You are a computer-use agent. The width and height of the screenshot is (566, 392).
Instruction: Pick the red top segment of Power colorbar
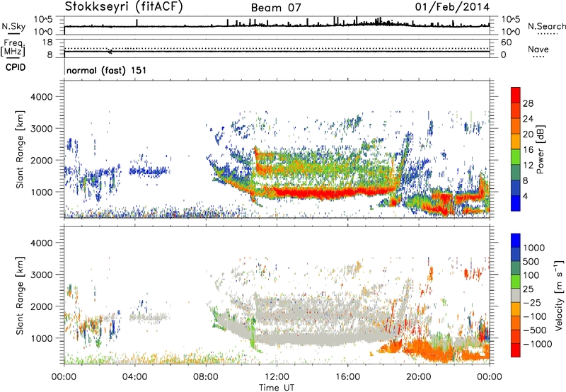[x=516, y=95]
